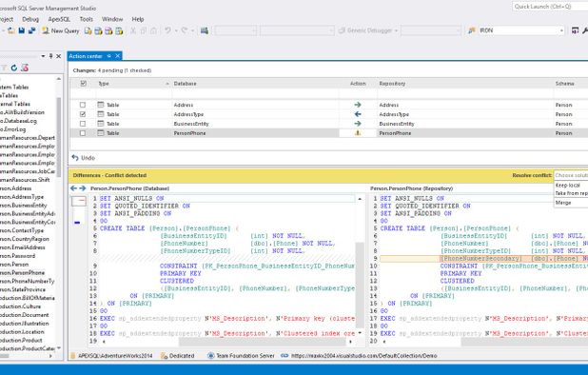
Task: Open the Object Explorer window position dropdown
Action: coord(43,56)
